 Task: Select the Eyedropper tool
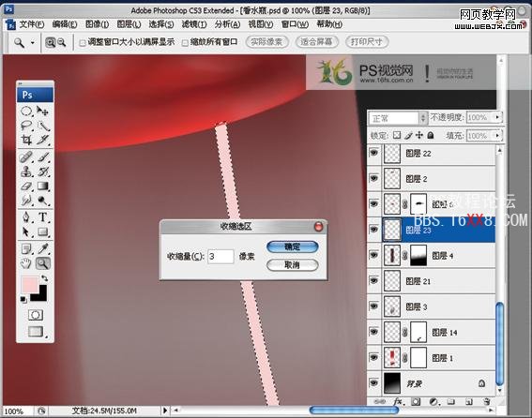tap(43, 248)
